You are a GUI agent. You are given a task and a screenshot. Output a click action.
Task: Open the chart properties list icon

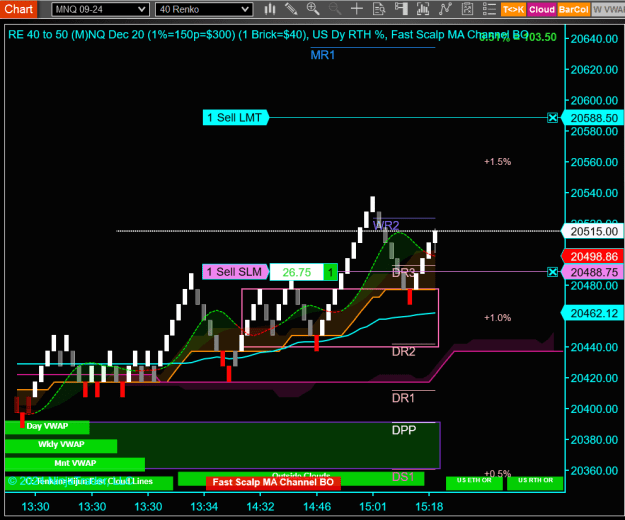pyautogui.click(x=489, y=9)
